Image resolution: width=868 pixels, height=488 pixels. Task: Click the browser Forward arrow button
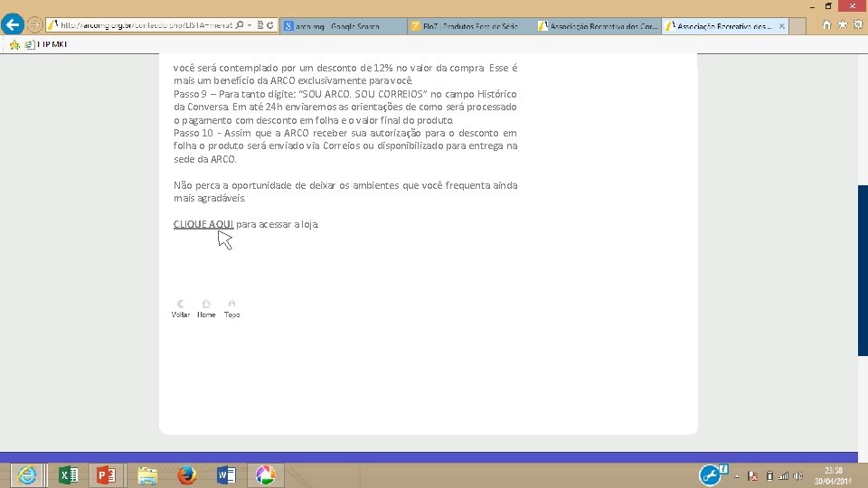click(34, 25)
